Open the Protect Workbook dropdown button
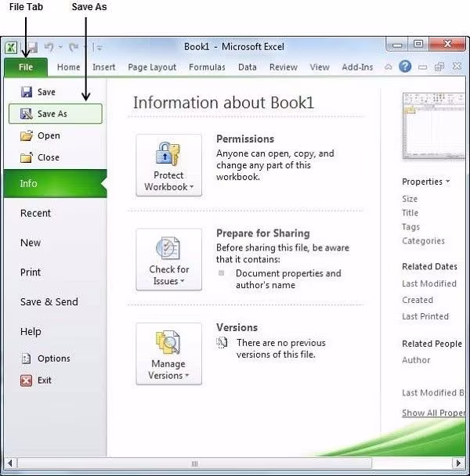The width and height of the screenshot is (470, 476). (169, 165)
